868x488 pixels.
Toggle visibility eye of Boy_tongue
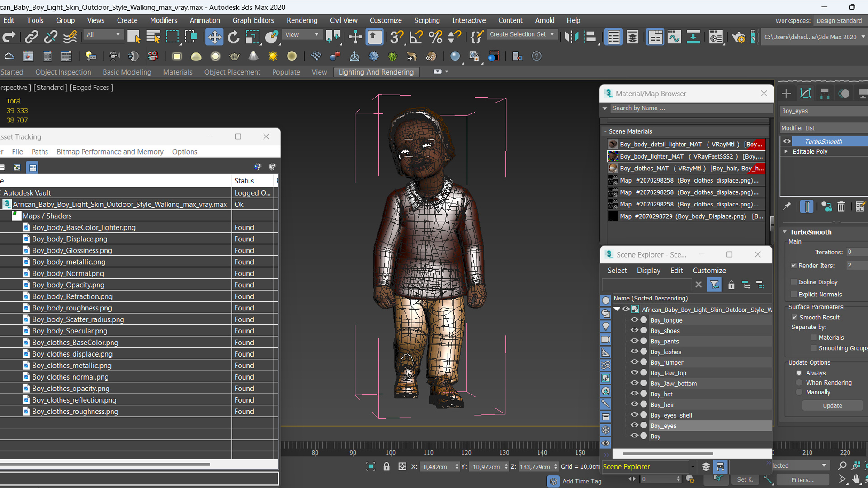[634, 320]
